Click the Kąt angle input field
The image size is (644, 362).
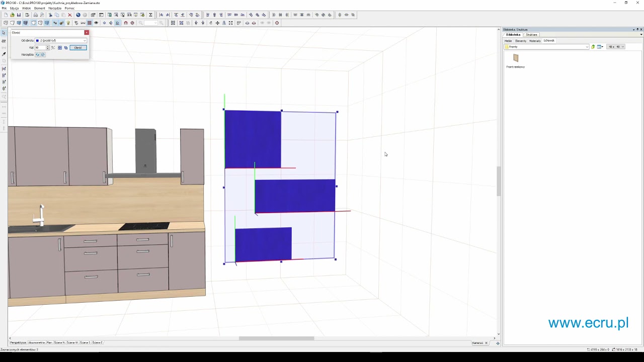[40, 48]
